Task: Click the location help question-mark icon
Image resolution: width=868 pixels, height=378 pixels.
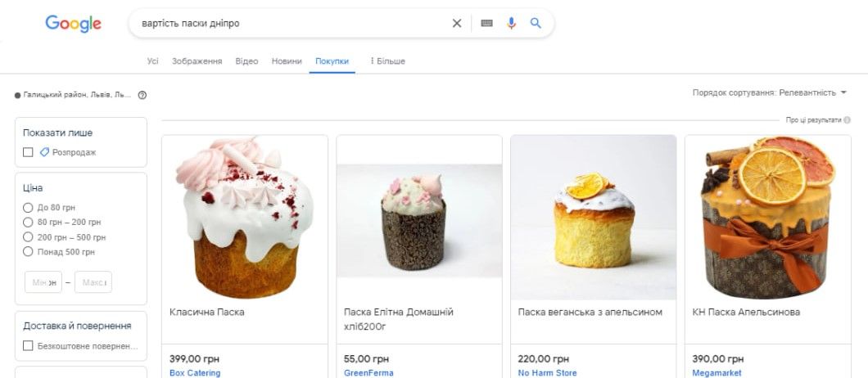Action: point(142,95)
